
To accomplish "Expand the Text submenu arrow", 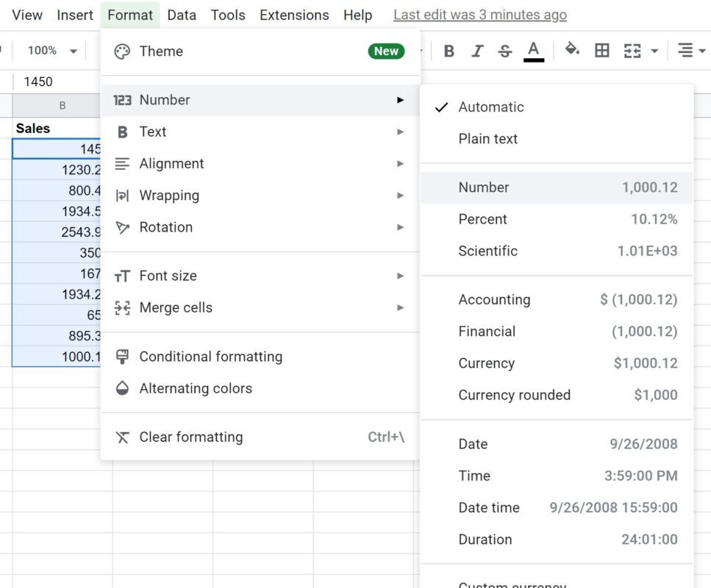I will pos(400,132).
